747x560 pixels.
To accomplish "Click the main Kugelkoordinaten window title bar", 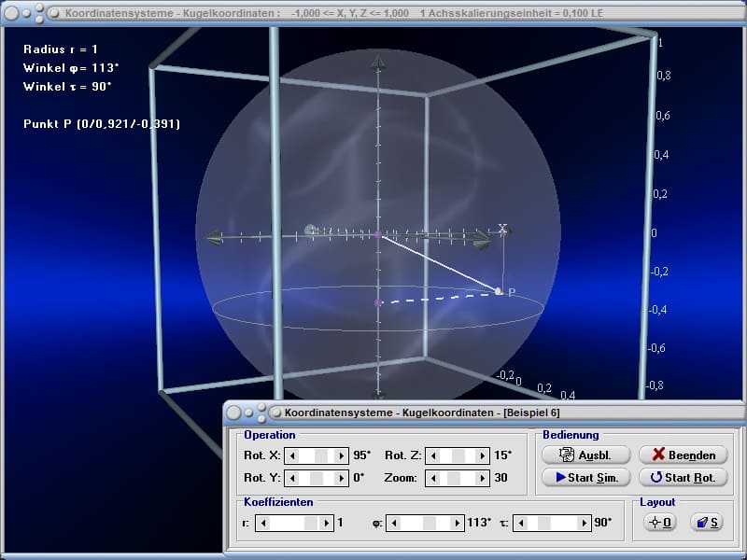I will tap(373, 13).
